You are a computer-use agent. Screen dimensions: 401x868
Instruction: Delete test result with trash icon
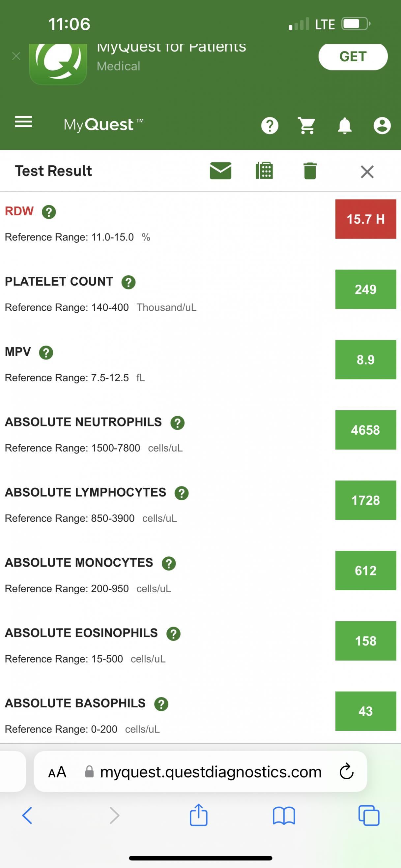(x=310, y=171)
